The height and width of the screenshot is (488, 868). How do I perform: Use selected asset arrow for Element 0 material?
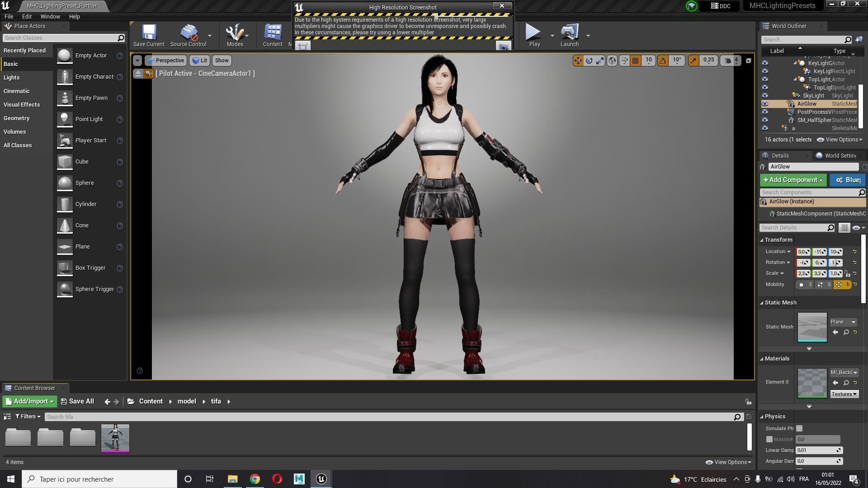pos(835,383)
